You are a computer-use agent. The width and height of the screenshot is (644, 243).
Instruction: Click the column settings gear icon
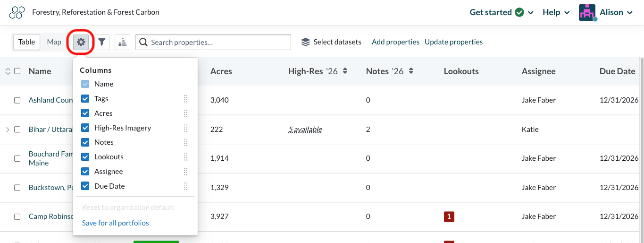[81, 42]
